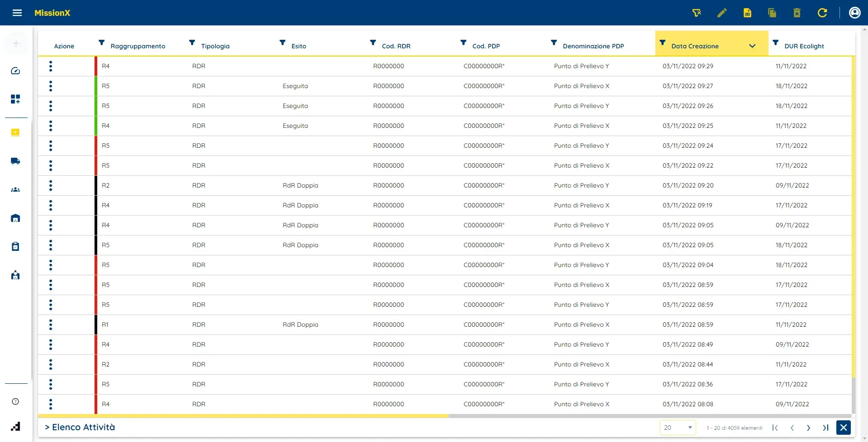Open the building with person sidebar icon
Viewport: 868px width, 442px height.
click(15, 275)
